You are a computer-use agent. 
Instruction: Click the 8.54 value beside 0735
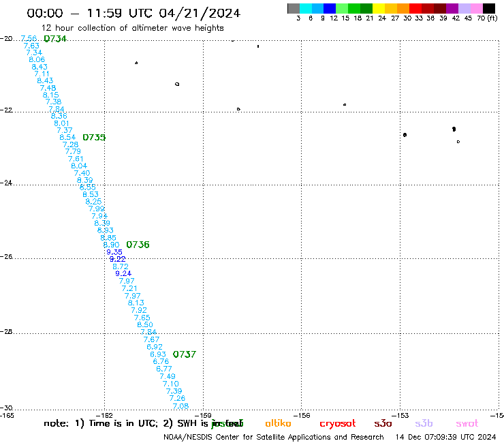pyautogui.click(x=67, y=138)
